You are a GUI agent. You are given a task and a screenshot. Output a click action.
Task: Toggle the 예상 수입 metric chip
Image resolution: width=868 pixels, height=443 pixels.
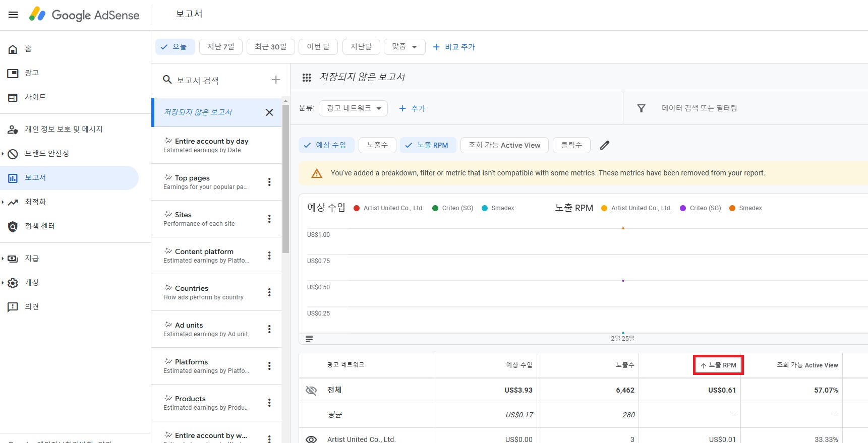coord(326,145)
